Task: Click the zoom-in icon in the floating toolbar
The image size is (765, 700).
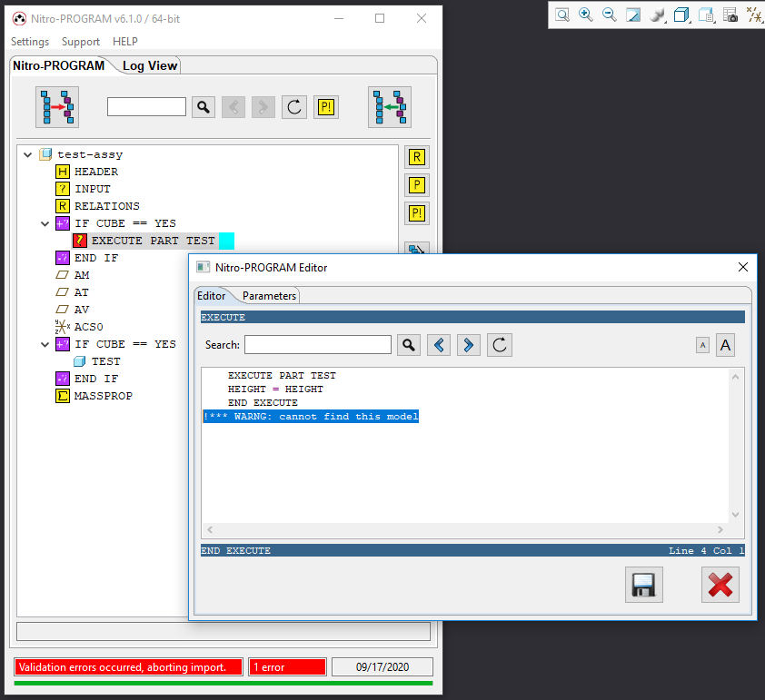Action: [x=586, y=15]
